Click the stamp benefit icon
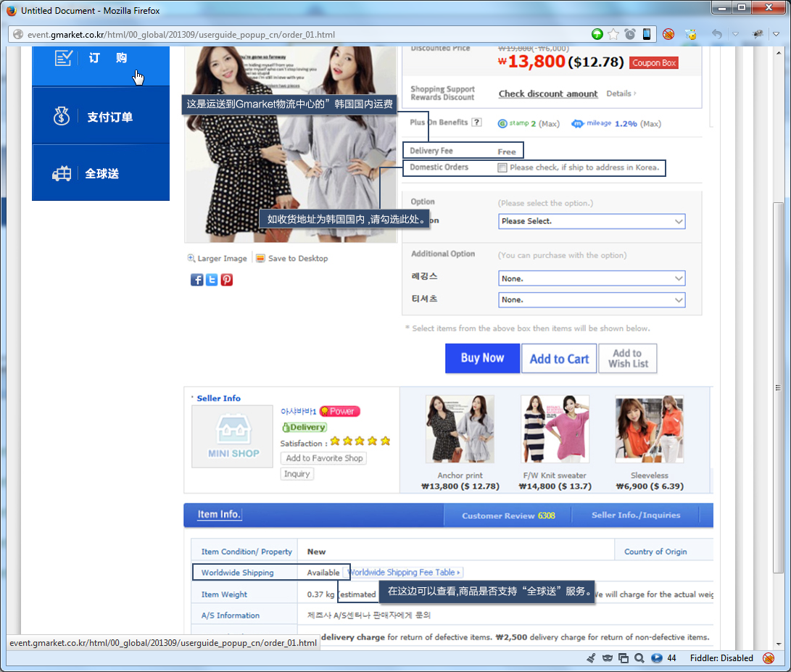This screenshot has width=791, height=672. point(502,124)
